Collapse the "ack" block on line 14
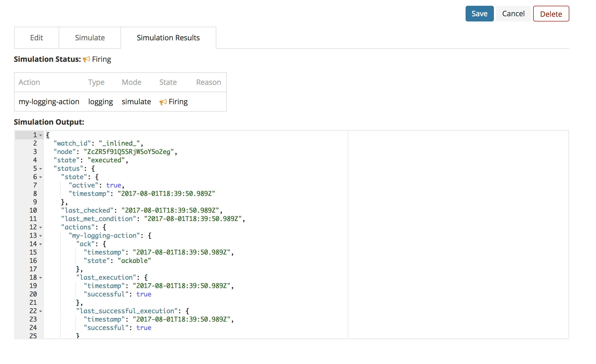Screen dimensions: 596x364 41,244
